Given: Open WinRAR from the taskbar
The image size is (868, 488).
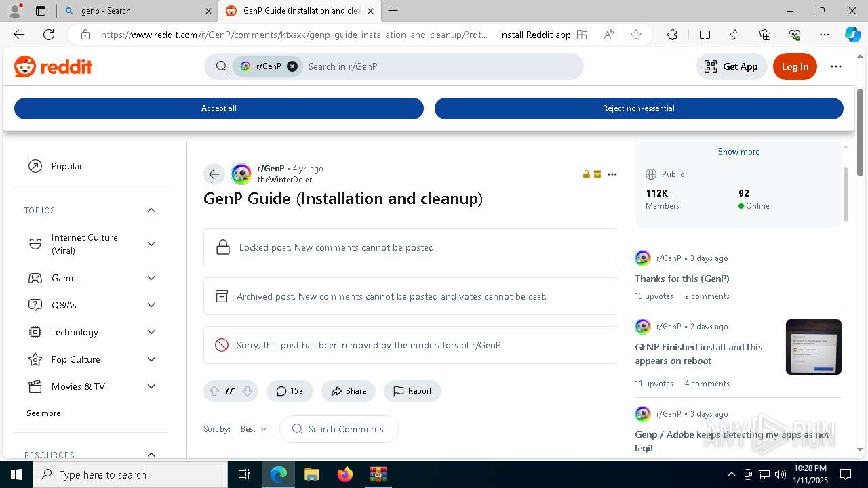Looking at the screenshot, I should pos(378,474).
